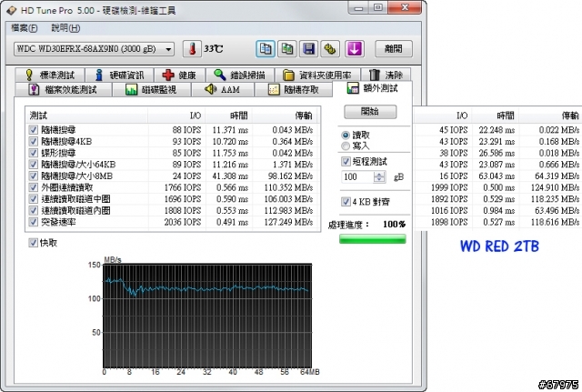
Task: Click the copy screenshot toolbar icon
Action: click(287, 49)
